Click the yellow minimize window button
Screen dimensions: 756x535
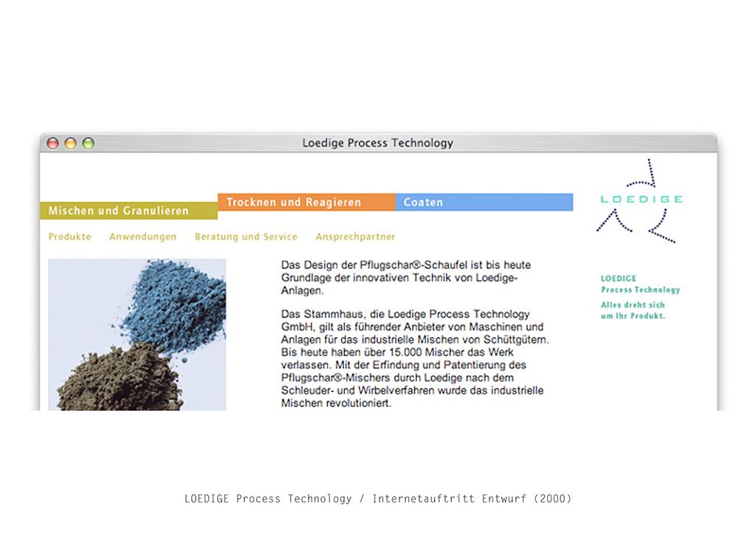70,143
